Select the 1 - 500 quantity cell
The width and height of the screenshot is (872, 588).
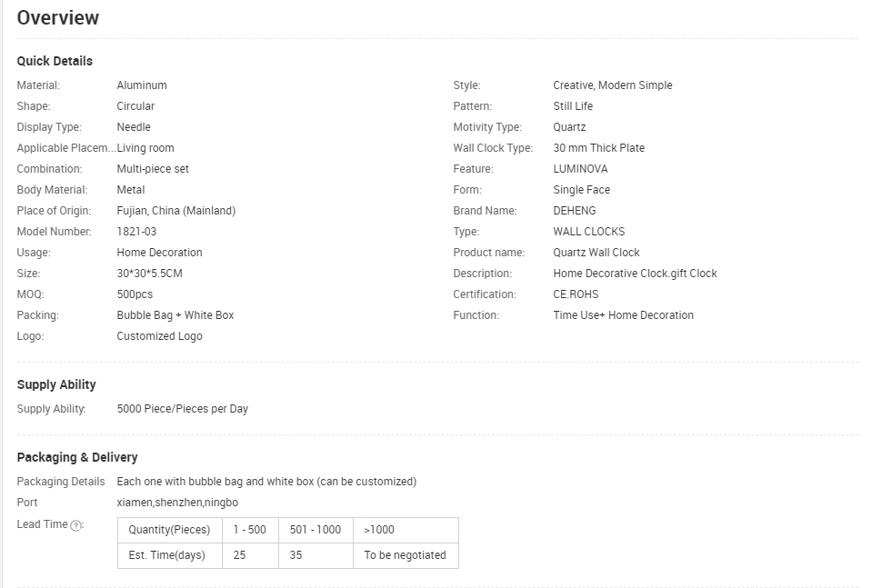pos(250,530)
